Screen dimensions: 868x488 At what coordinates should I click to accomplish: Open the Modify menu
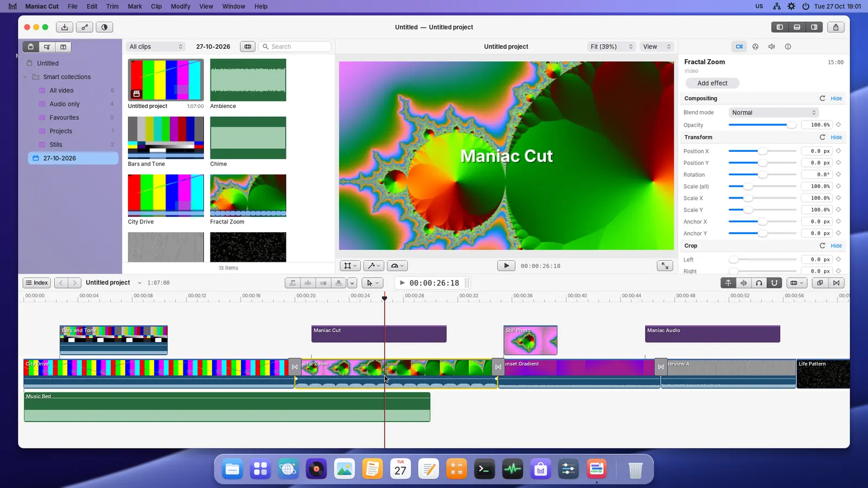(x=181, y=7)
